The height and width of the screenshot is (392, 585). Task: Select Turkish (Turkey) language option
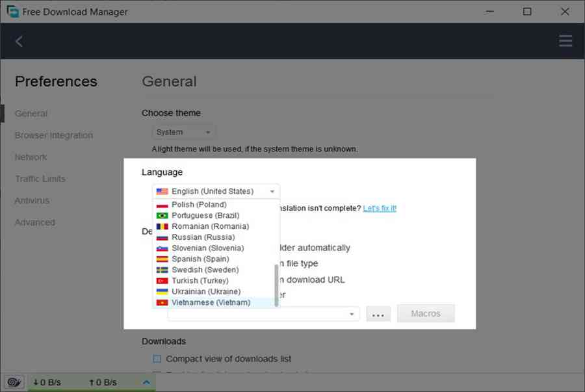(x=214, y=280)
